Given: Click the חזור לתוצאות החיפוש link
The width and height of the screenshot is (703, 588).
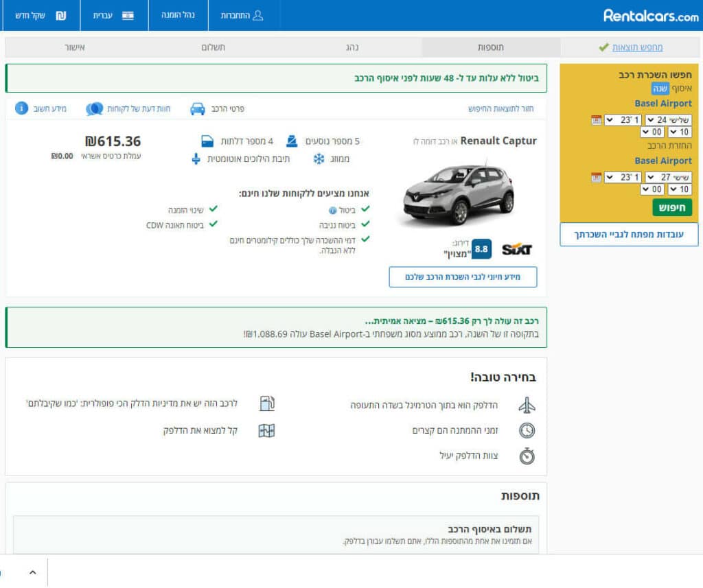Looking at the screenshot, I should (500, 109).
